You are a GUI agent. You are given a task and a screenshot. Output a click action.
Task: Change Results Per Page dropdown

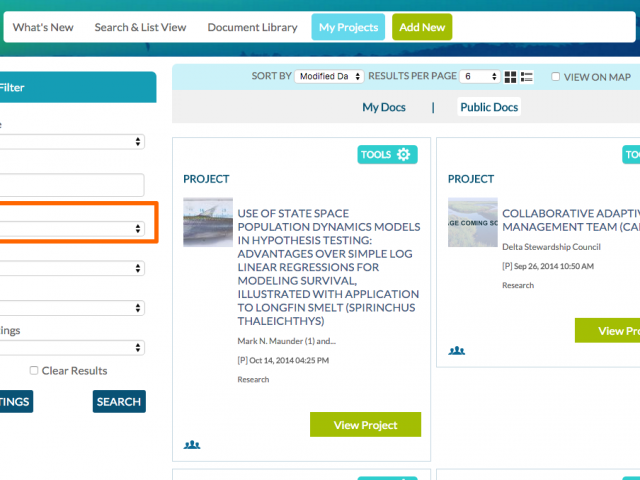pos(480,77)
